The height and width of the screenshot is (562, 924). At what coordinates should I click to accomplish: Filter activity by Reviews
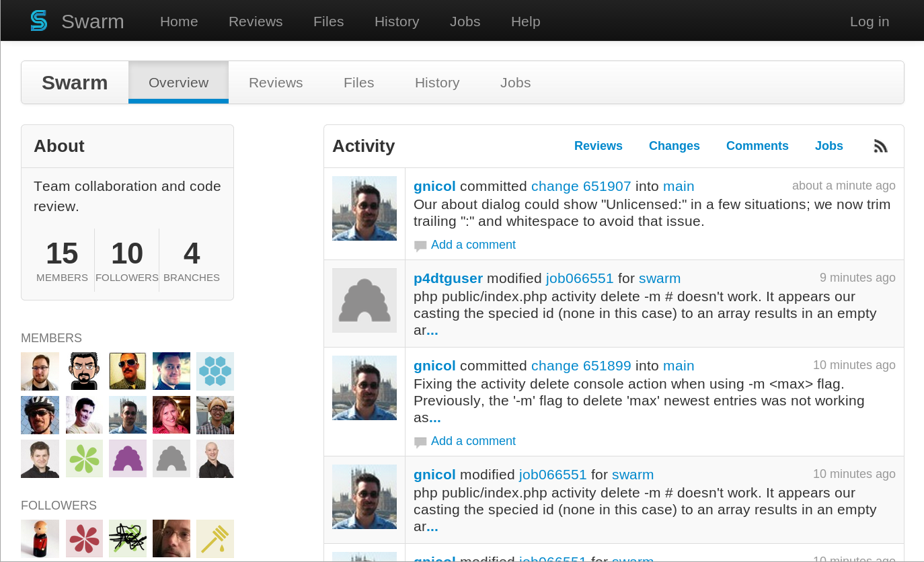(x=598, y=146)
